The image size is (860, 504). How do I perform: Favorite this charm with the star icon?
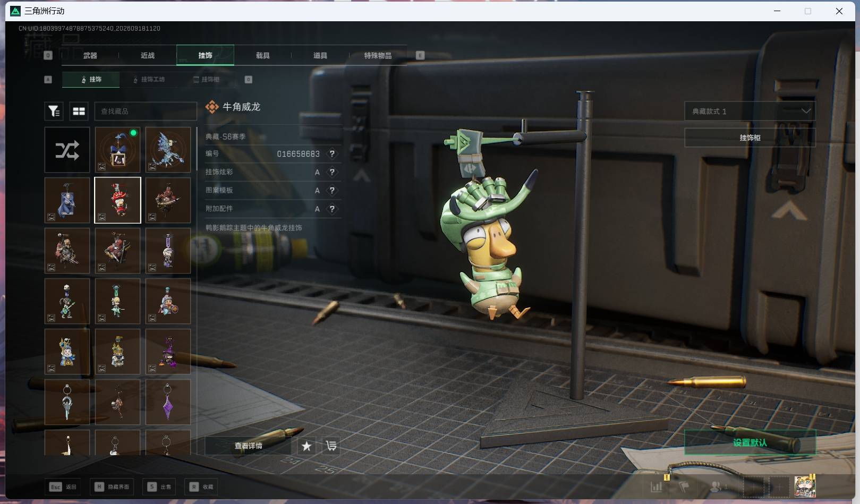point(306,446)
